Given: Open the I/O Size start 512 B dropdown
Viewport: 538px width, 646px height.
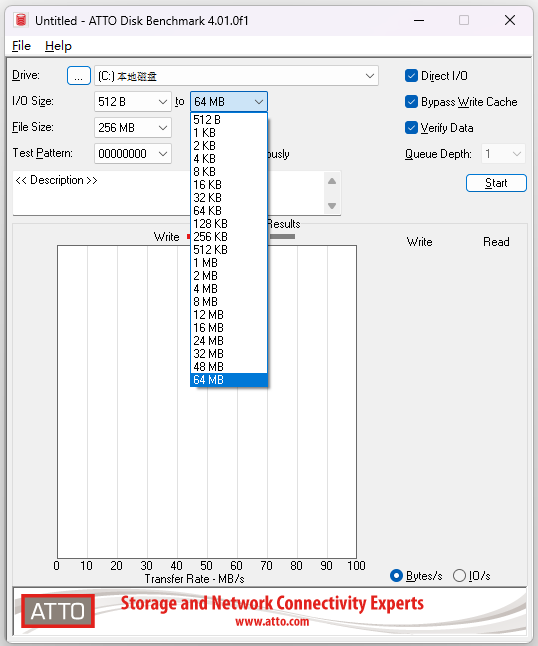Looking at the screenshot, I should pyautogui.click(x=133, y=102).
